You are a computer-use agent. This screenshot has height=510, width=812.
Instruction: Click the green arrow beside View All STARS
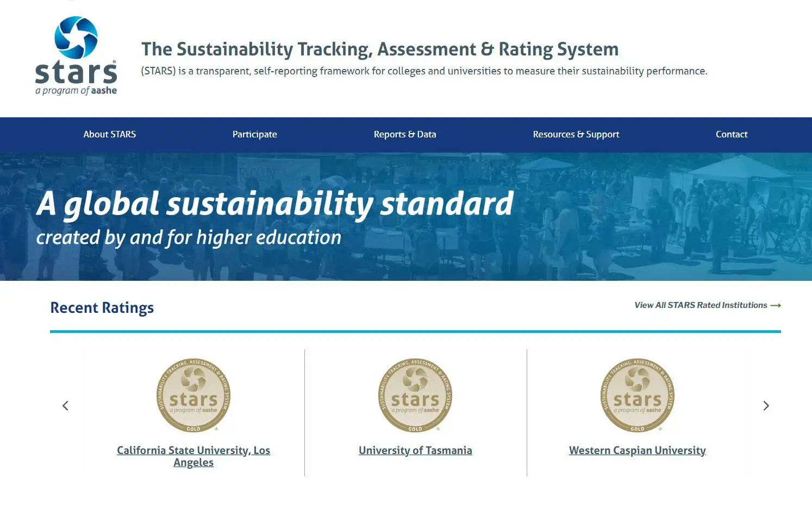point(776,305)
